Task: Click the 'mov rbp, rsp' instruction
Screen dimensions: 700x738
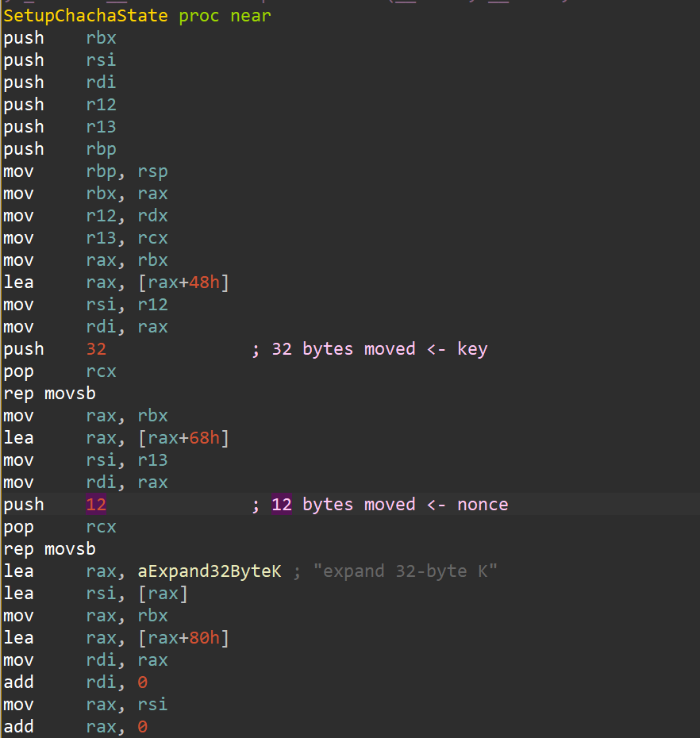Action: (x=86, y=171)
